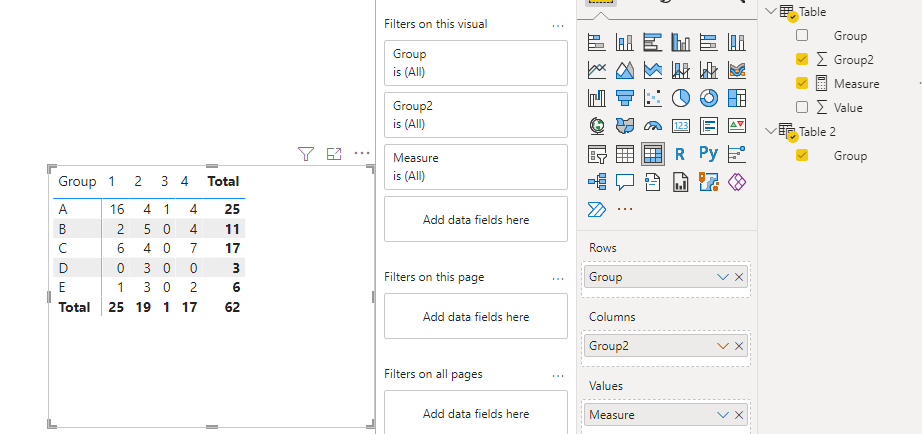Screen dimensions: 922x434
Task: Select the Area chart visual
Action: point(624,70)
